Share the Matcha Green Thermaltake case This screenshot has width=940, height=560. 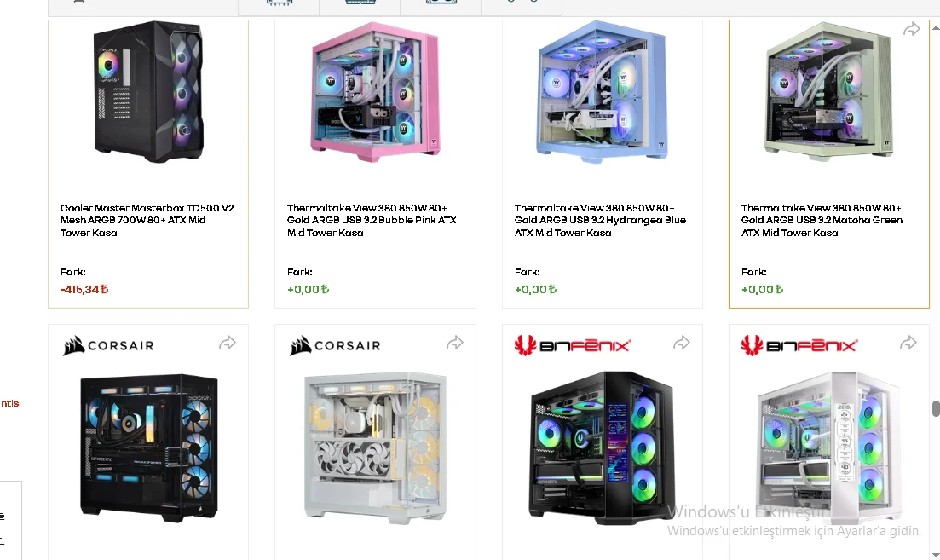[911, 29]
